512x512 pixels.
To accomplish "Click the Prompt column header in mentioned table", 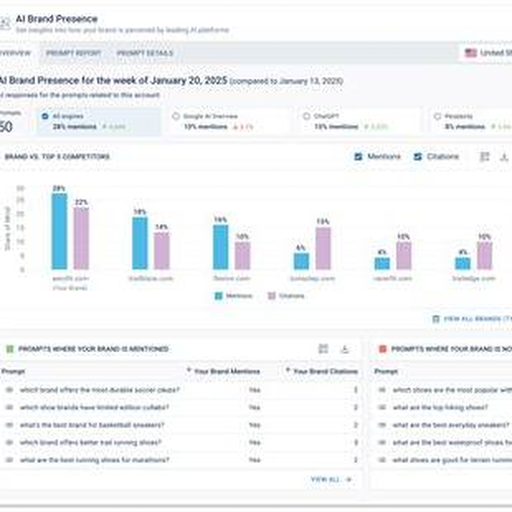I will [x=13, y=371].
